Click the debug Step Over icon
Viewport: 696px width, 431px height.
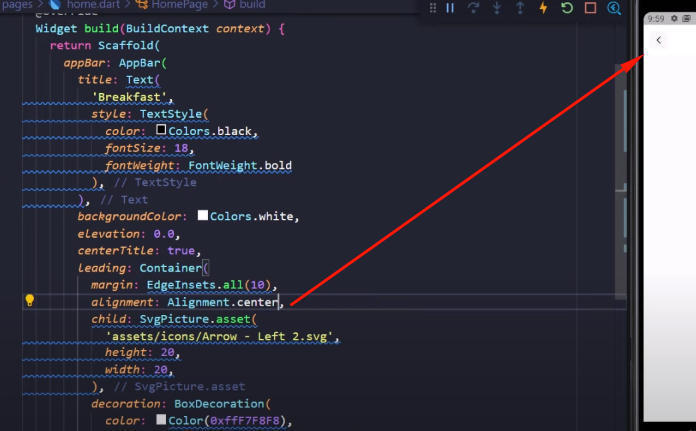click(473, 8)
